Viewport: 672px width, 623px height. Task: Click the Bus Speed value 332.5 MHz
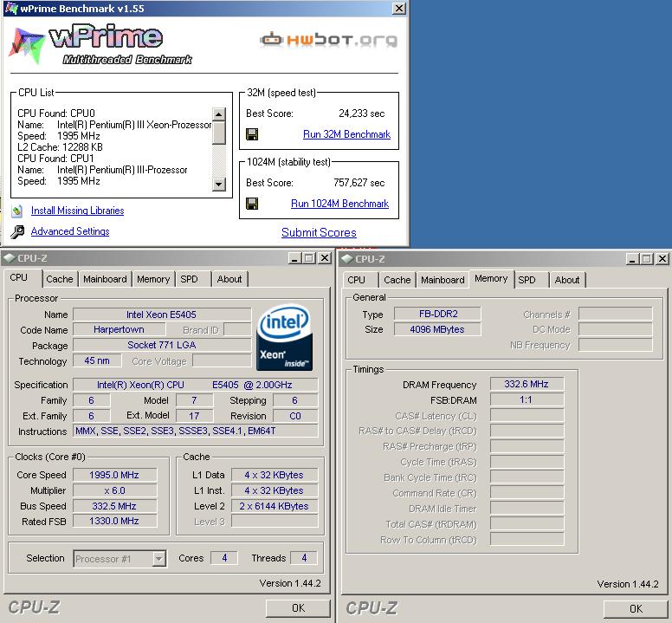pyautogui.click(x=114, y=506)
